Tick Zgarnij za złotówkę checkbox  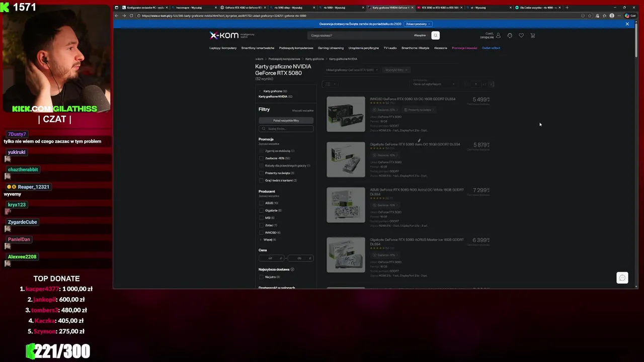tap(261, 151)
